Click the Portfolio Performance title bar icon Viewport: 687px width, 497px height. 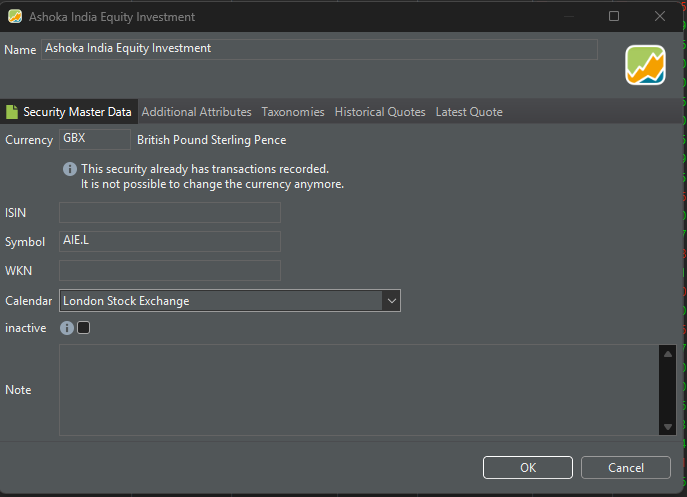[x=15, y=17]
